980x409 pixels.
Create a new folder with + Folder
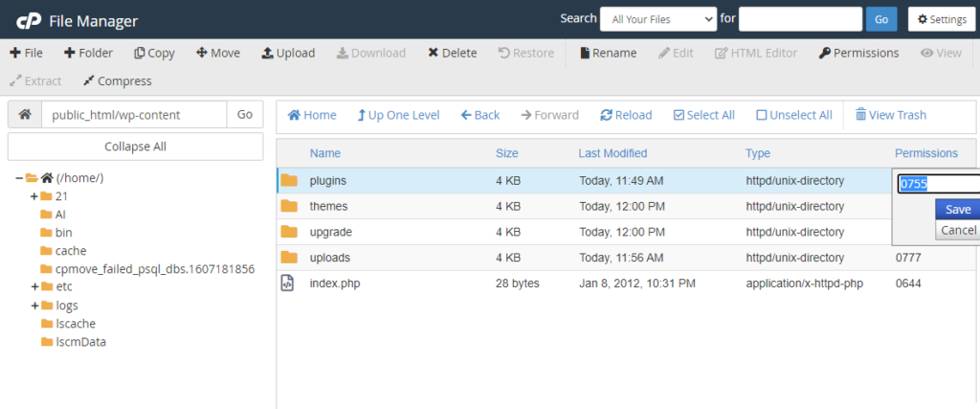(88, 53)
